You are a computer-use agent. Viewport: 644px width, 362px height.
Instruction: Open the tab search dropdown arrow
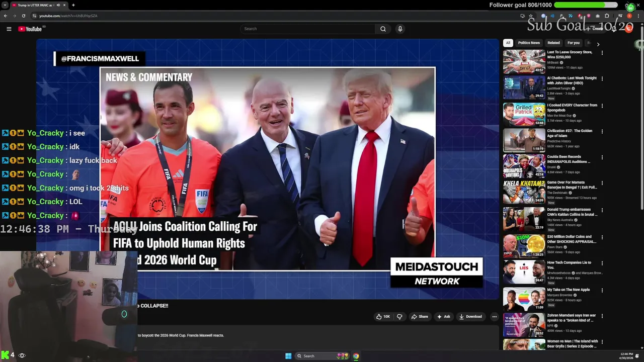(6, 5)
